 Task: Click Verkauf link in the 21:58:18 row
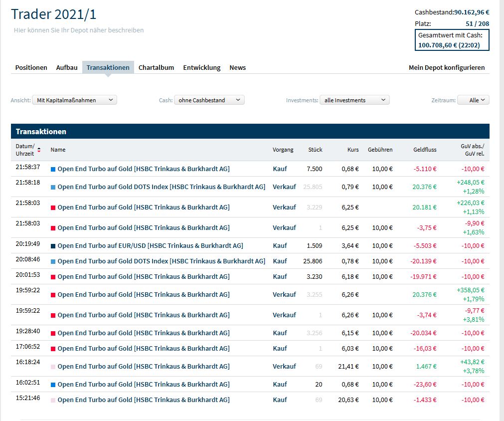(x=284, y=187)
